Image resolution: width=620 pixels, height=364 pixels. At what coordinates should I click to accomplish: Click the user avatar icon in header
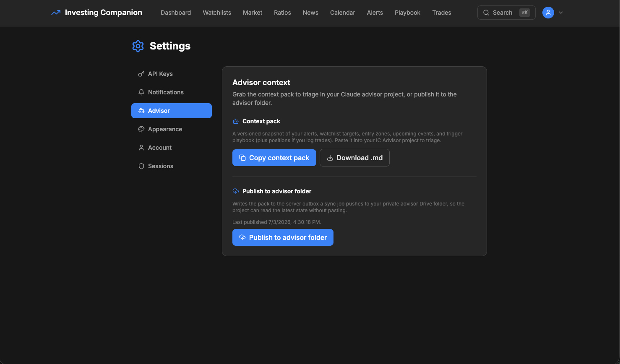tap(548, 13)
